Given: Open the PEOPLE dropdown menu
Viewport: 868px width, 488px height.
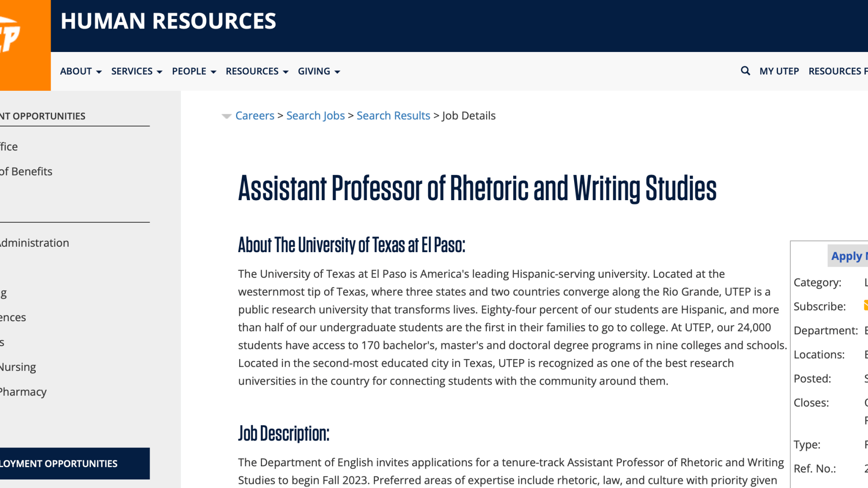Looking at the screenshot, I should 194,71.
